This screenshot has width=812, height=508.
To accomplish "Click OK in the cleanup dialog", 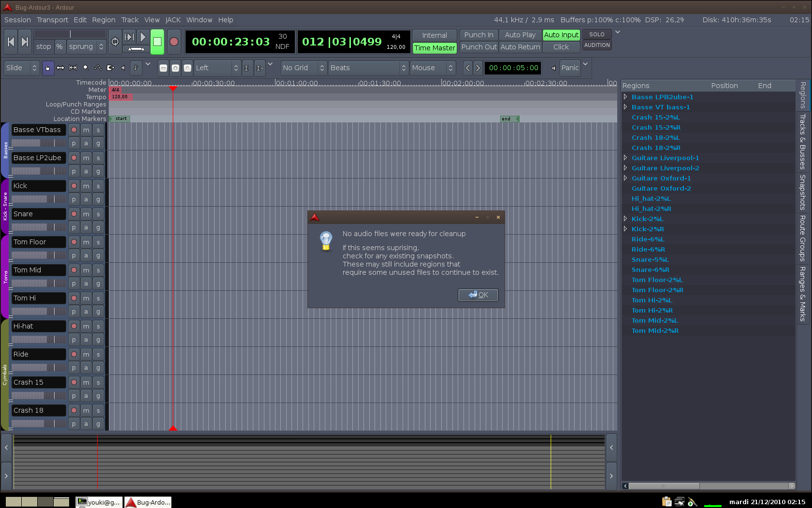I will (478, 295).
